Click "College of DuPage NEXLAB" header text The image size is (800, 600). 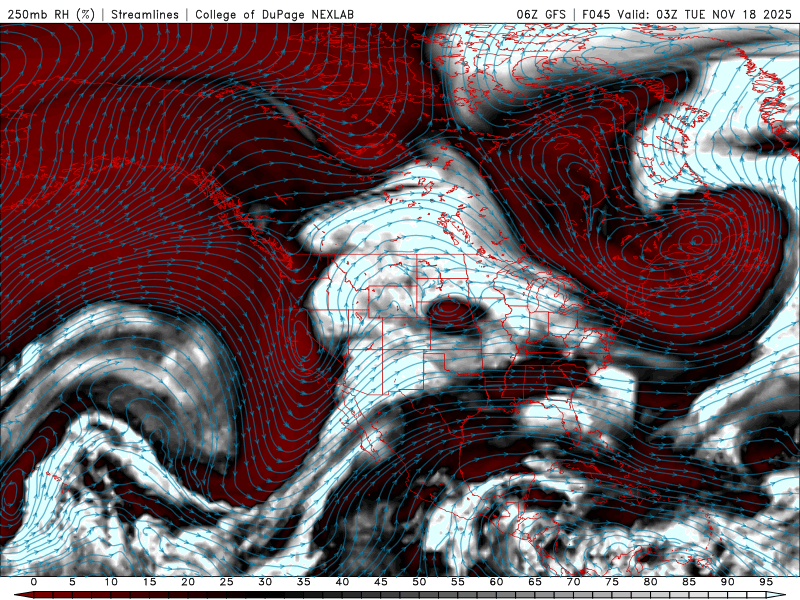[274, 14]
